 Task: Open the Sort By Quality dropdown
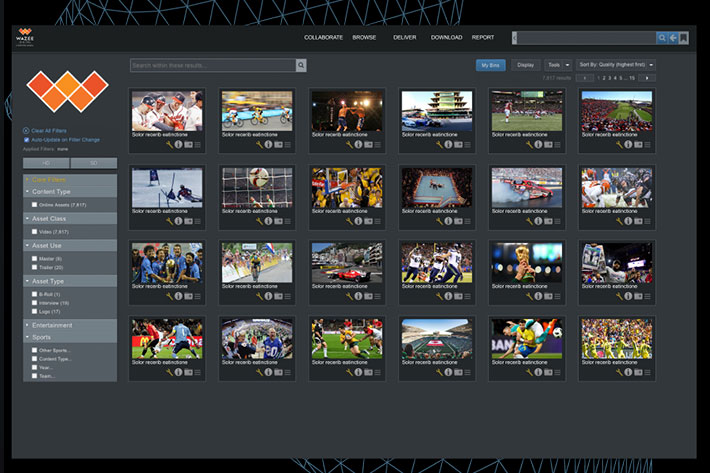[616, 65]
